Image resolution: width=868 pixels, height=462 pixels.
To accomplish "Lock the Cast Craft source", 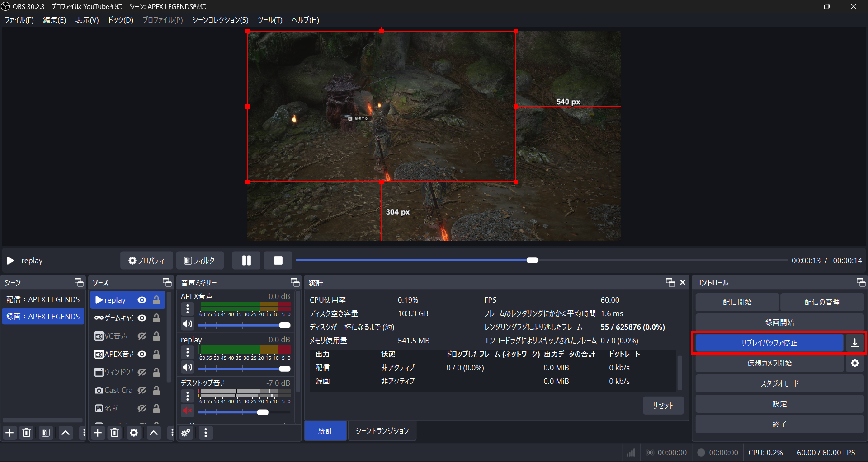I will tap(156, 390).
